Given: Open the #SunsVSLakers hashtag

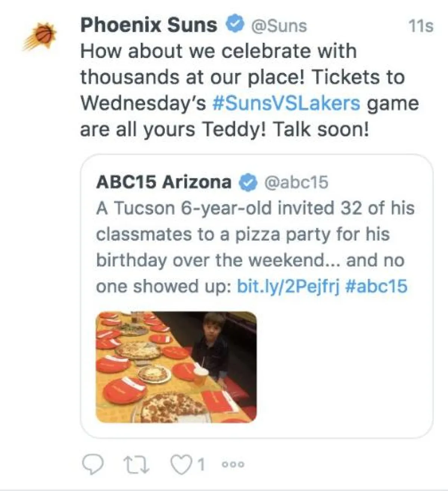Looking at the screenshot, I should pyautogui.click(x=286, y=103).
